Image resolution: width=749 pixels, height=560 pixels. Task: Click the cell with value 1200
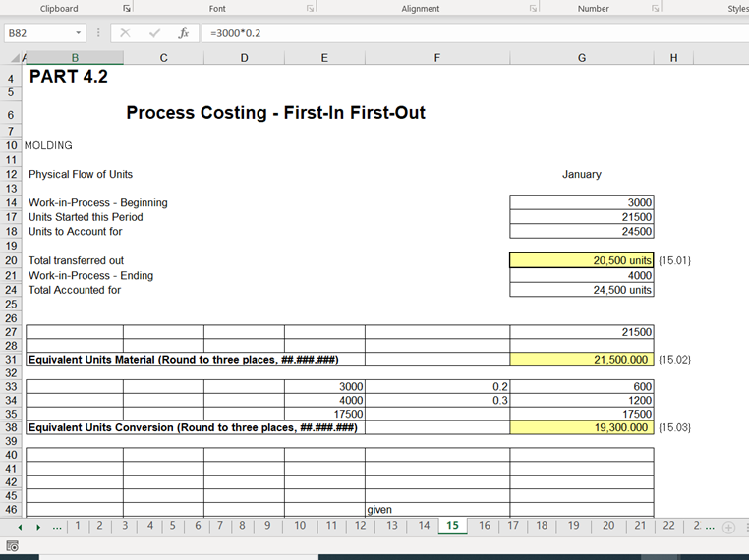581,400
